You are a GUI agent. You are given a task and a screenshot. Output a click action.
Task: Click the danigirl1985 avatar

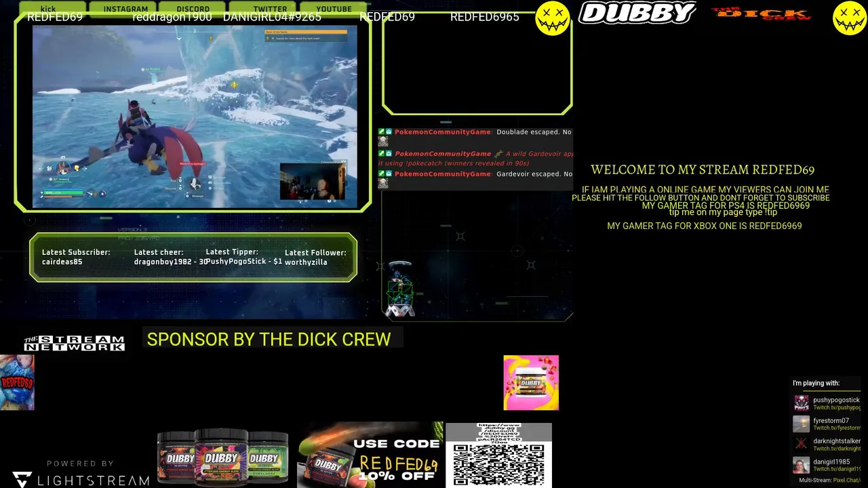(802, 466)
